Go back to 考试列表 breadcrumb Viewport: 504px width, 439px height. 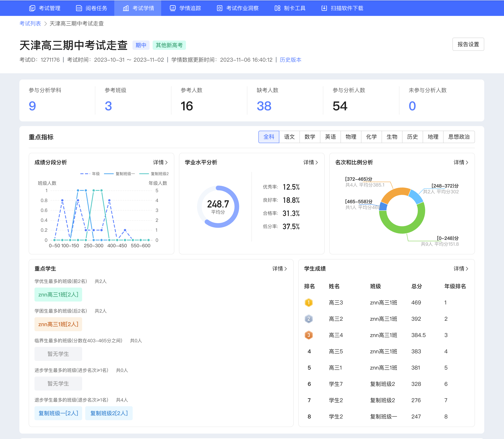click(x=30, y=23)
